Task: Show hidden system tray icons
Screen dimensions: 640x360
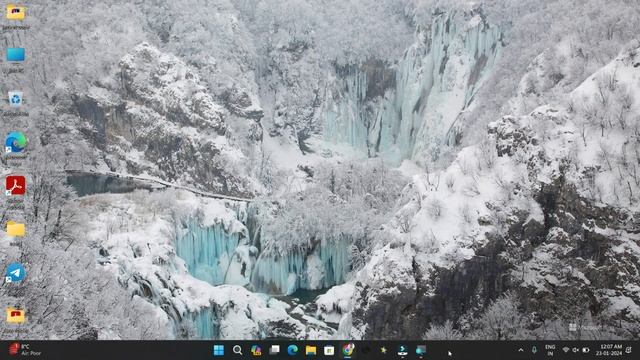Action: 521,350
